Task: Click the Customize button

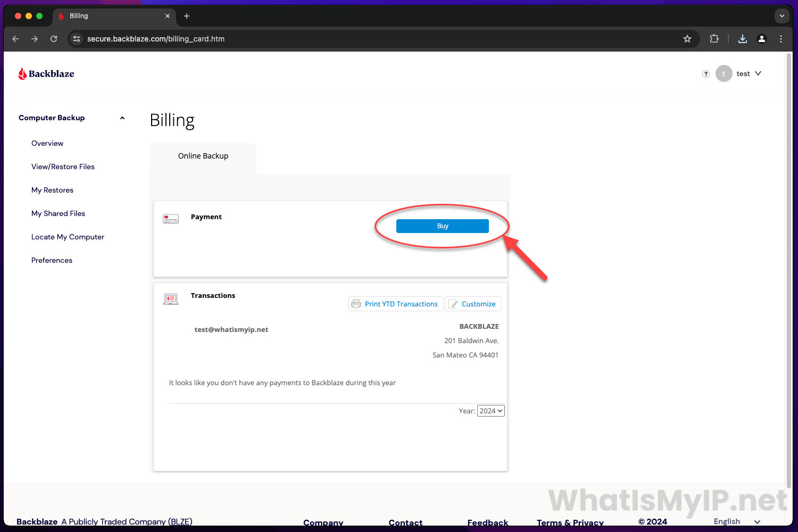Action: click(473, 304)
